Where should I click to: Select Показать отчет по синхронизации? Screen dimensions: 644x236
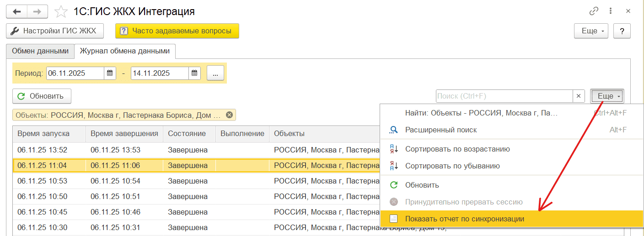(x=464, y=219)
